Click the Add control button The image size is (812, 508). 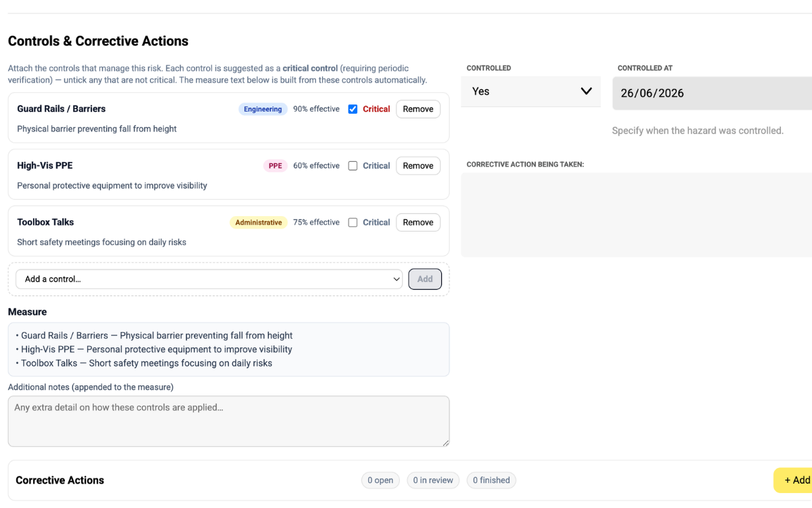coord(425,279)
